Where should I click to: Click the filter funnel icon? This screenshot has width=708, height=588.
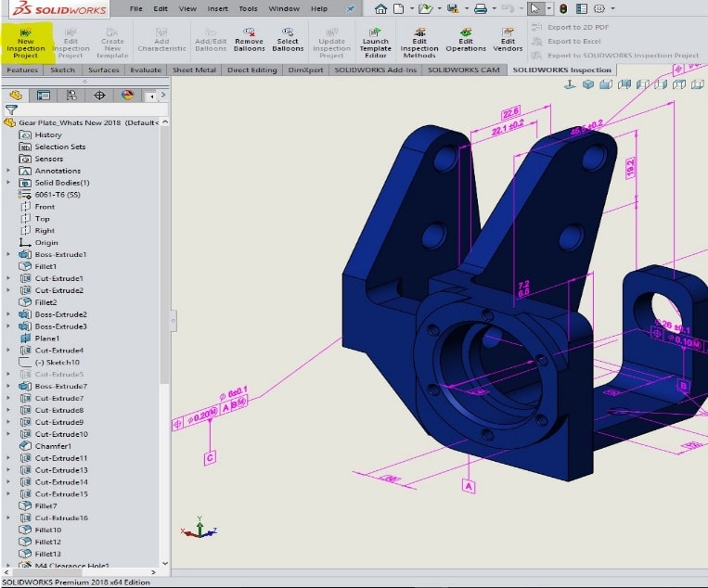pyautogui.click(x=11, y=109)
